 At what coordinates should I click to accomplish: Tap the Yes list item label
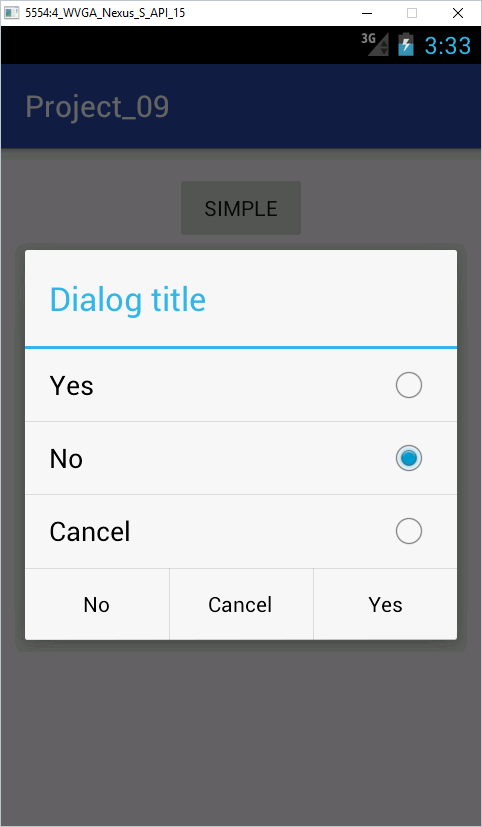72,386
